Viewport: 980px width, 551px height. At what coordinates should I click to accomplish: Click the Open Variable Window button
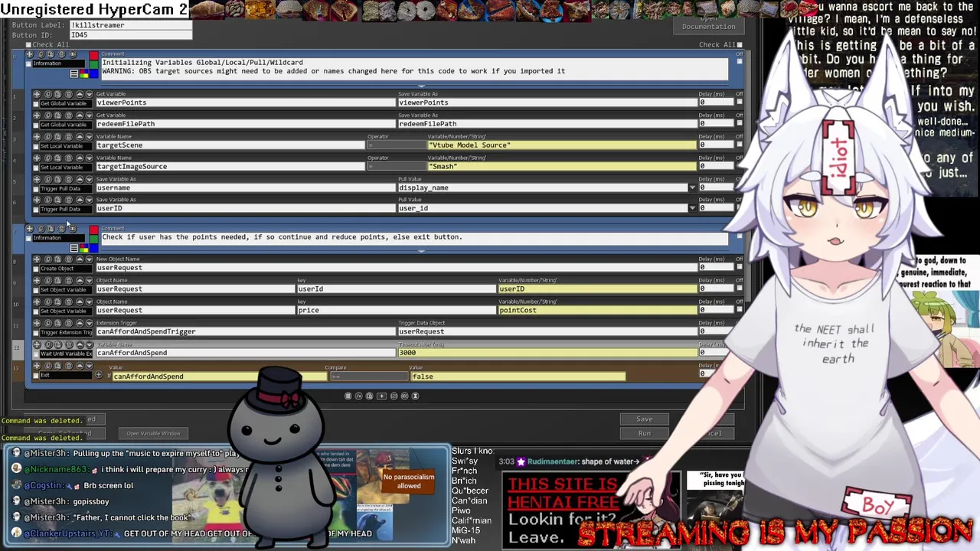(x=153, y=433)
